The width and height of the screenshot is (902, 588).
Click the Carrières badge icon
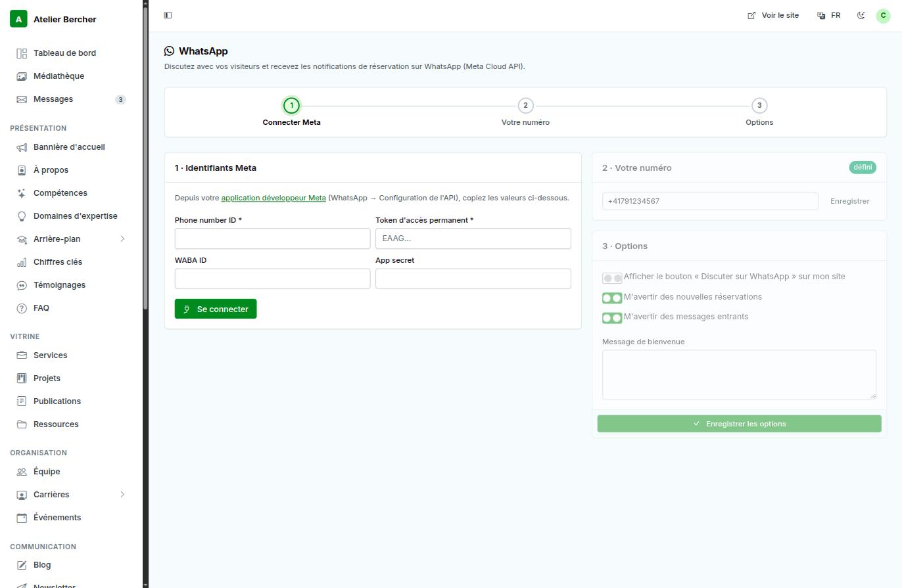click(x=22, y=495)
